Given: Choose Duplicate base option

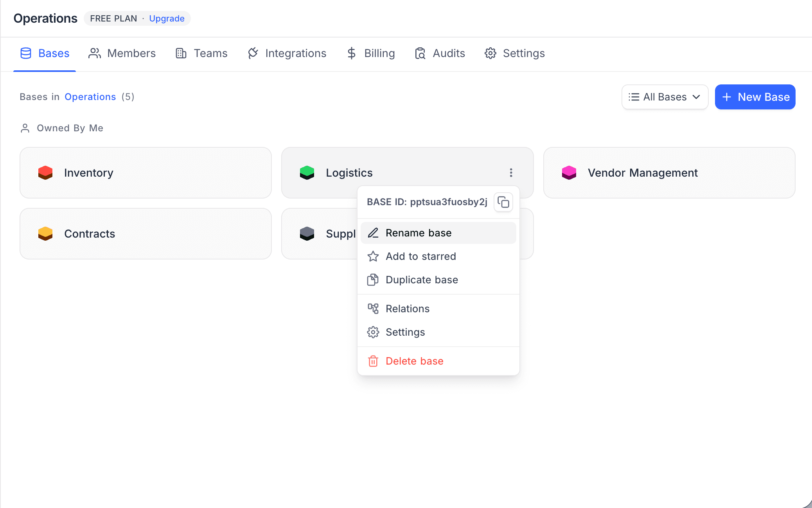Looking at the screenshot, I should [422, 280].
